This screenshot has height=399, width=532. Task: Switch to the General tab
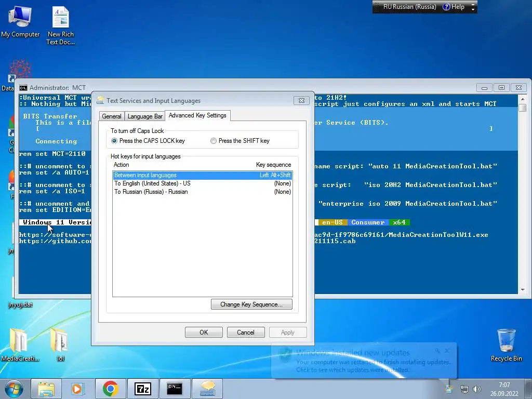pyautogui.click(x=112, y=116)
